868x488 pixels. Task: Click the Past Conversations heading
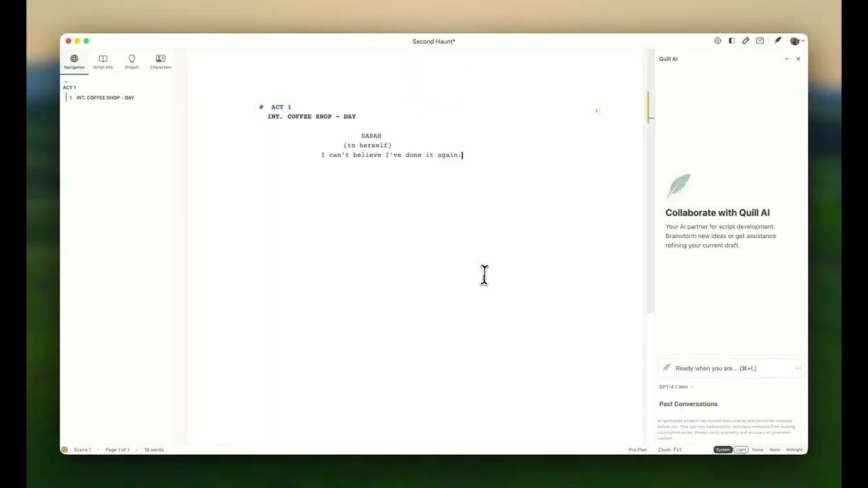(x=688, y=404)
